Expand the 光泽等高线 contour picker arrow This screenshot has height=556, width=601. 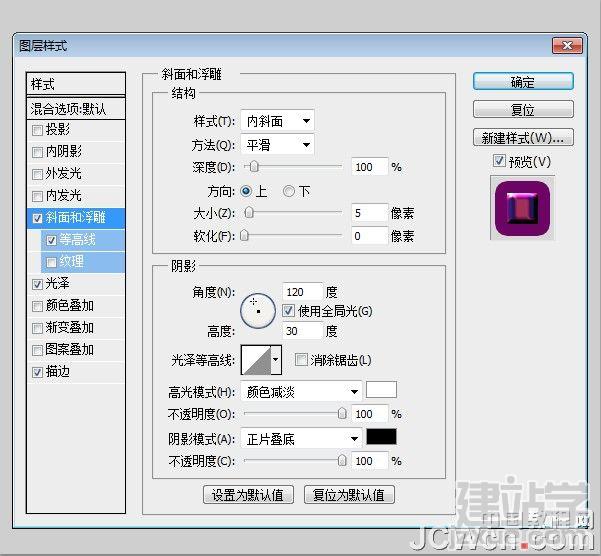pos(276,360)
